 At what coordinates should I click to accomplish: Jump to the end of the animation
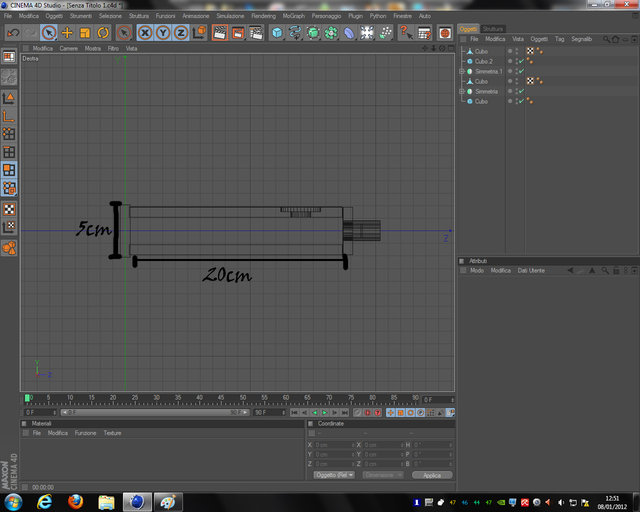click(345, 412)
